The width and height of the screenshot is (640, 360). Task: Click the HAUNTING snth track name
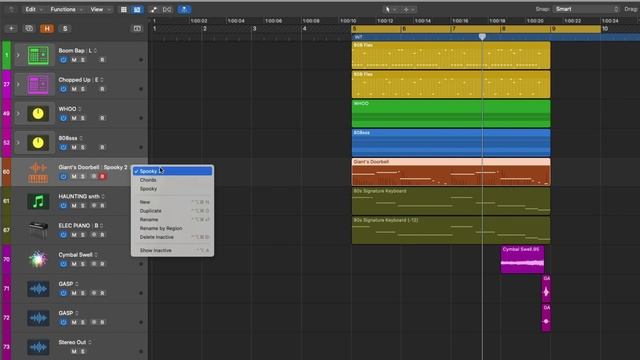[79, 196]
